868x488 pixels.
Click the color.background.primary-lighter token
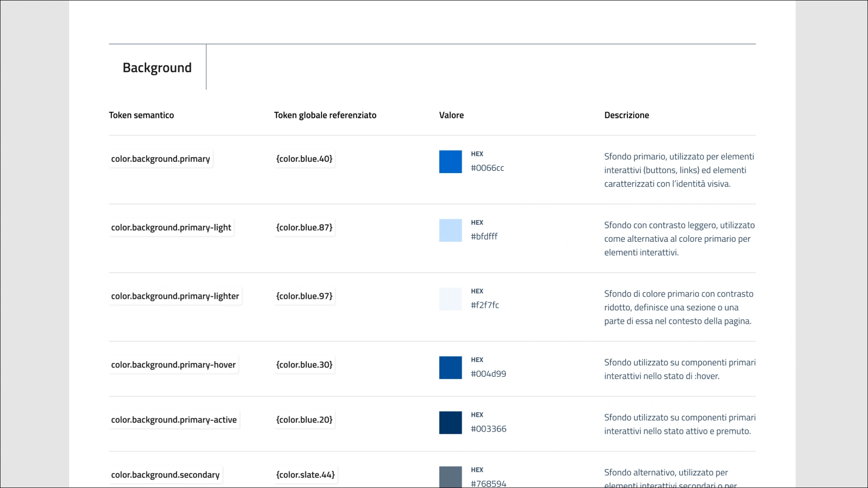point(175,296)
